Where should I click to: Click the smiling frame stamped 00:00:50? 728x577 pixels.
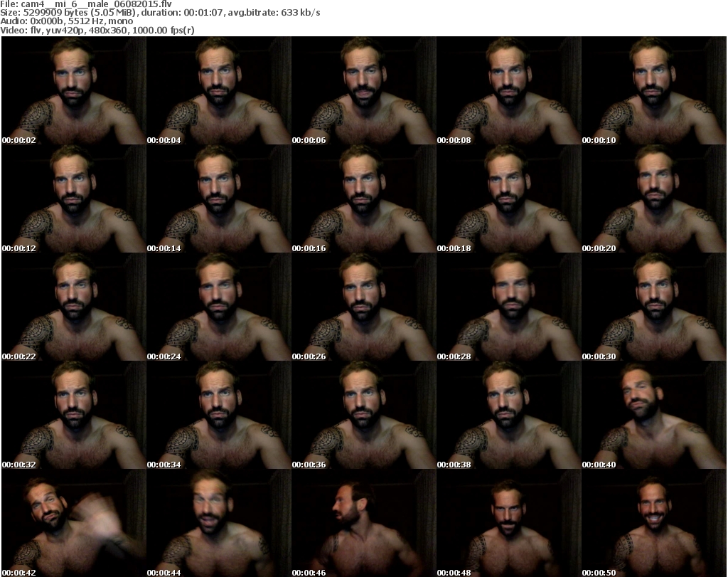point(654,523)
